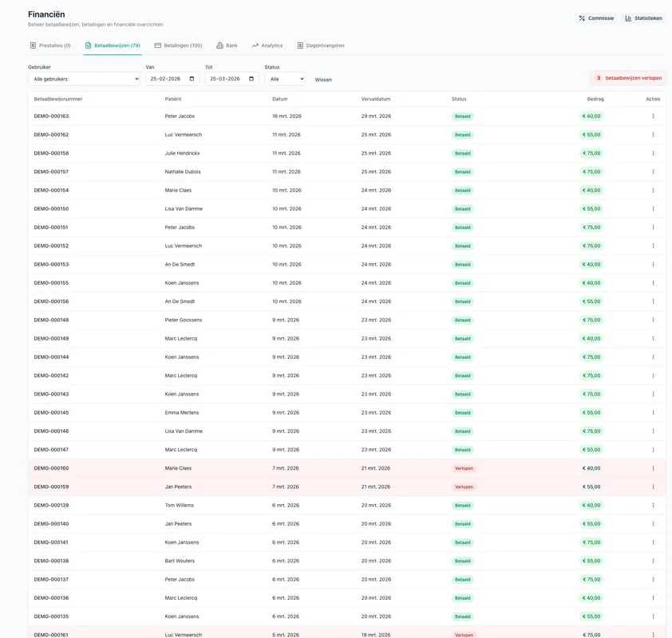The width and height of the screenshot is (672, 638).
Task: Switch to the Prestaties tab
Action: pos(50,45)
